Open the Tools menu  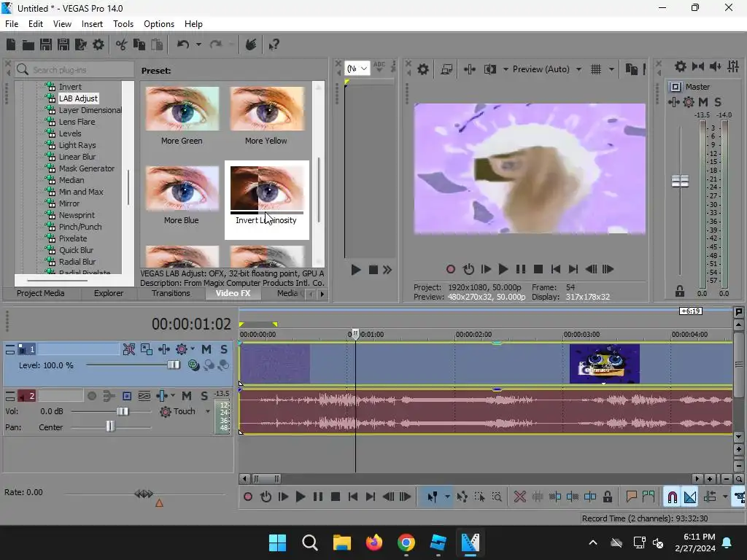click(123, 24)
